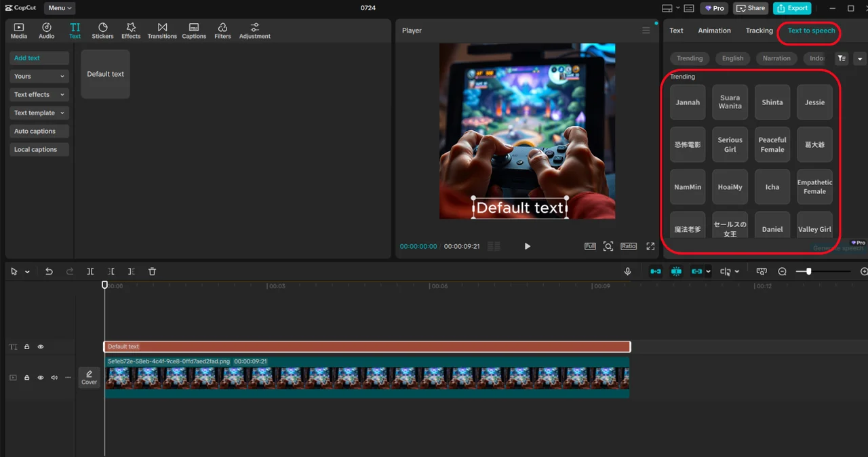
Task: Open the Transitions panel
Action: pos(162,31)
